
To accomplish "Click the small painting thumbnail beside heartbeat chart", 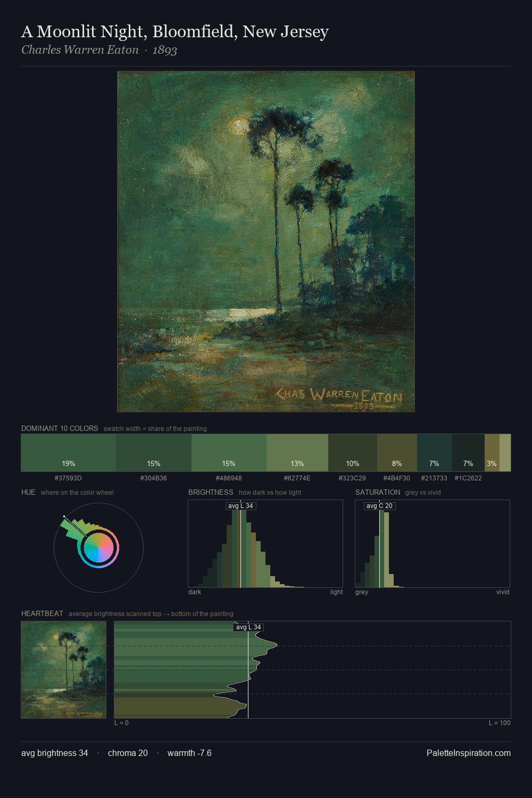I will click(64, 670).
